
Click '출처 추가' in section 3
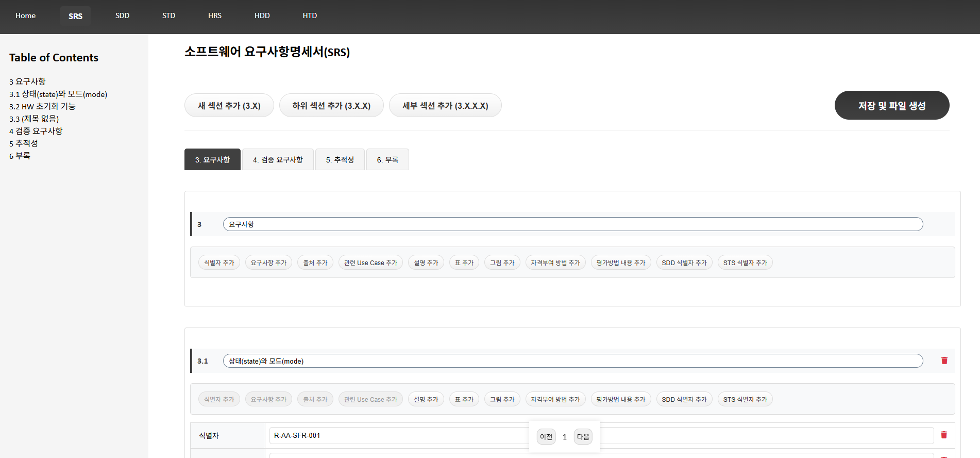coord(315,263)
